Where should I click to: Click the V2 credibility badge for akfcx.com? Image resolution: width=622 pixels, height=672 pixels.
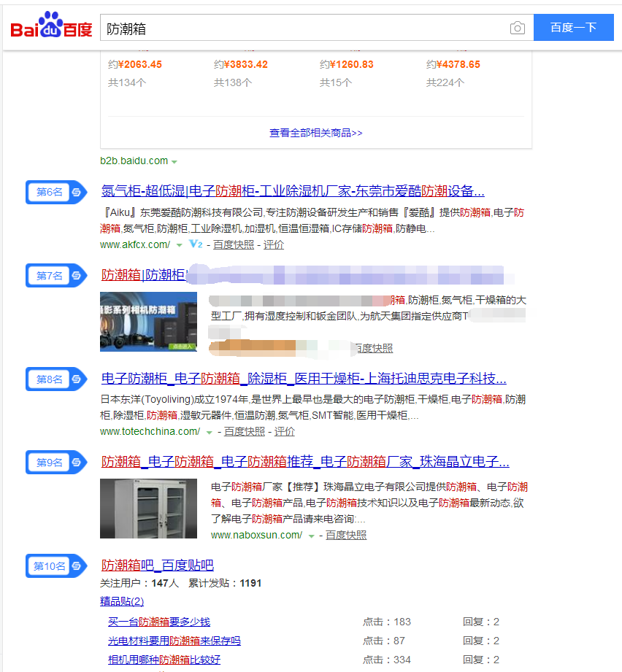196,244
